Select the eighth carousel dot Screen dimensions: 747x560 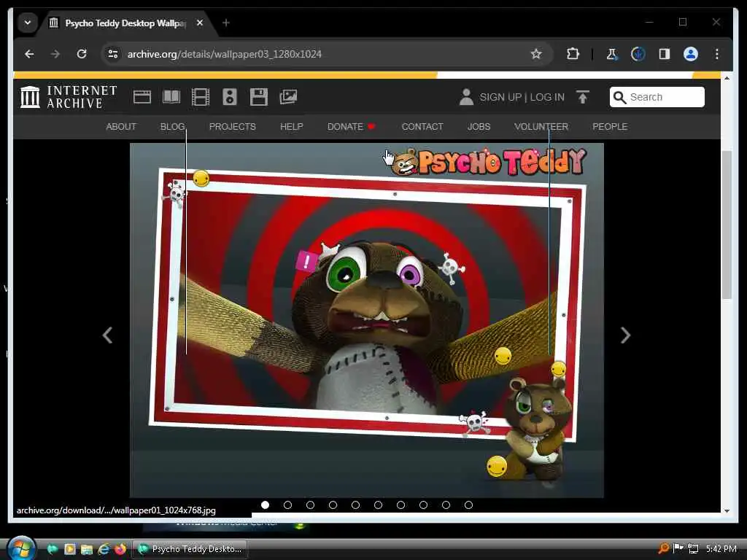tap(424, 505)
